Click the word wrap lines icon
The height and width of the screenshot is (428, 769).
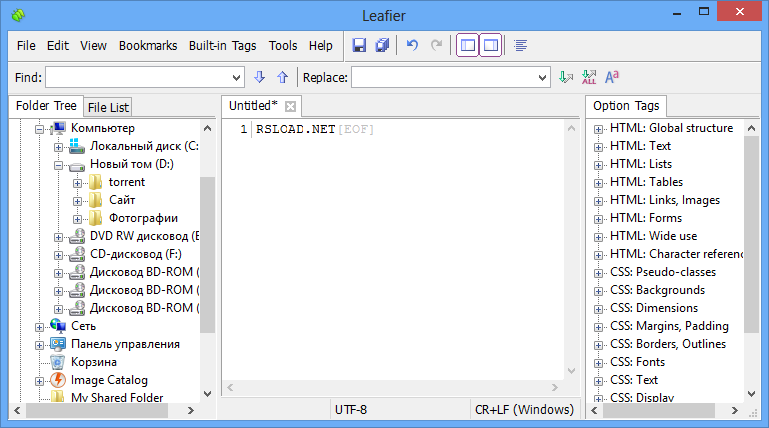520,46
